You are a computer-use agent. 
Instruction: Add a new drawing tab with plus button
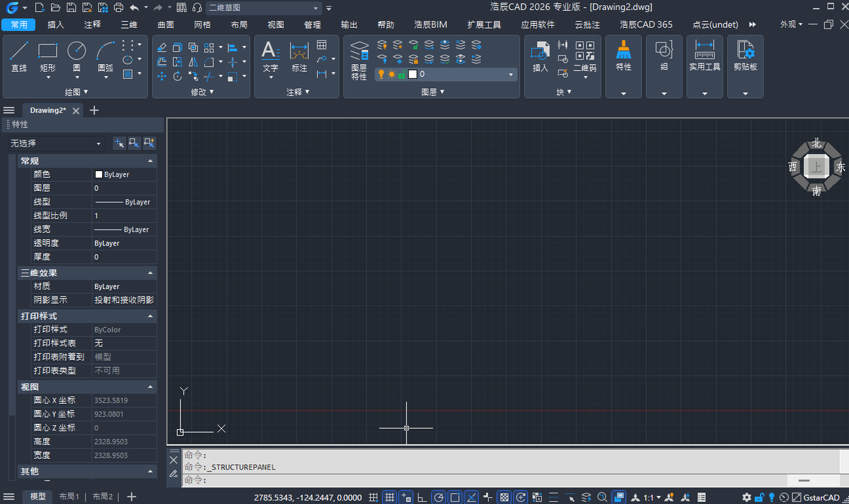(x=94, y=110)
